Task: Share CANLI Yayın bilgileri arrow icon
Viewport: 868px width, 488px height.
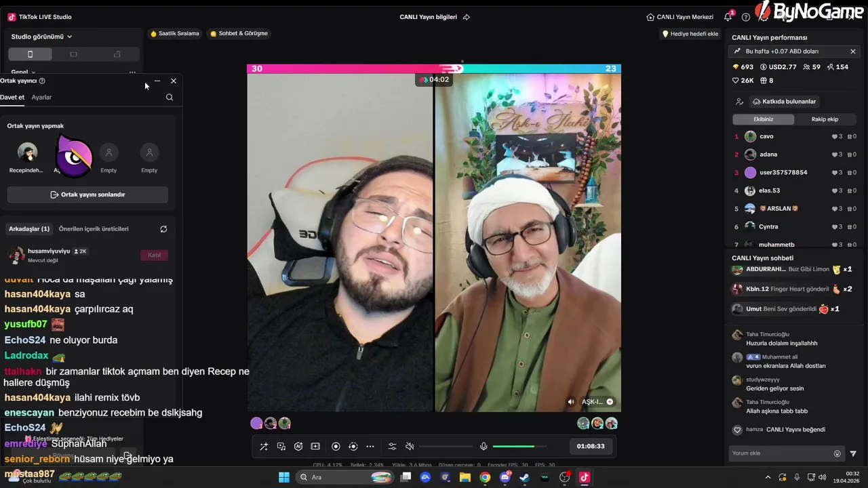Action: coord(467,17)
